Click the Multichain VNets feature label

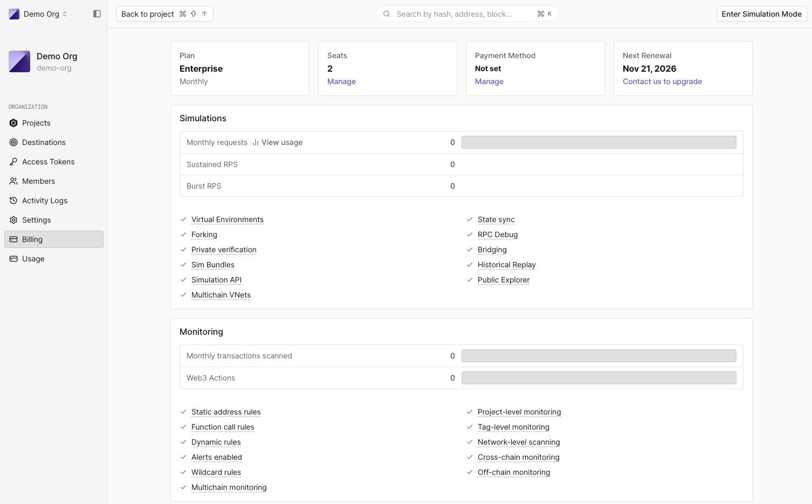pyautogui.click(x=221, y=295)
